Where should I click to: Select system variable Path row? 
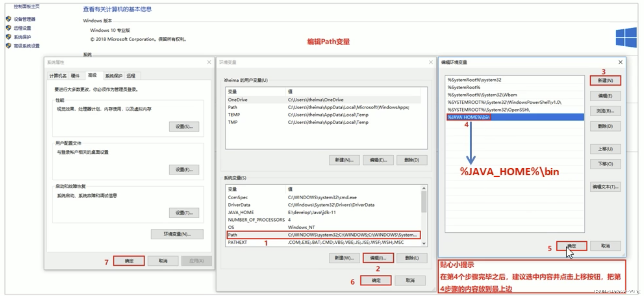pyautogui.click(x=323, y=235)
